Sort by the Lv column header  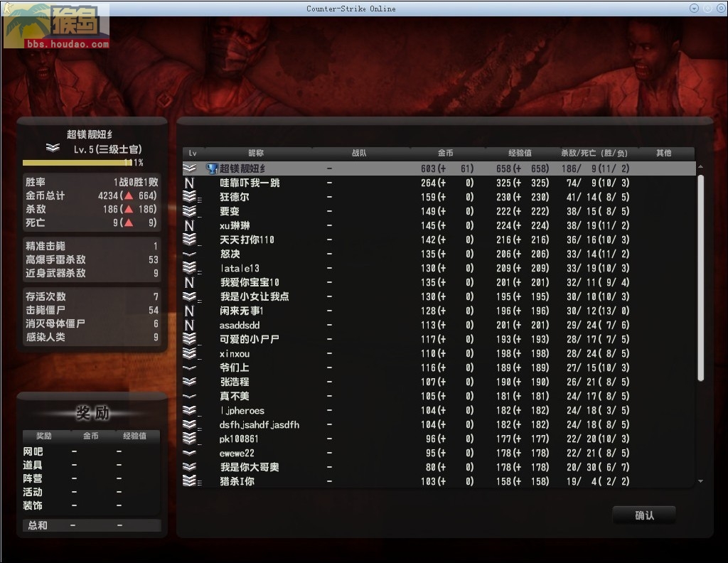tap(193, 153)
